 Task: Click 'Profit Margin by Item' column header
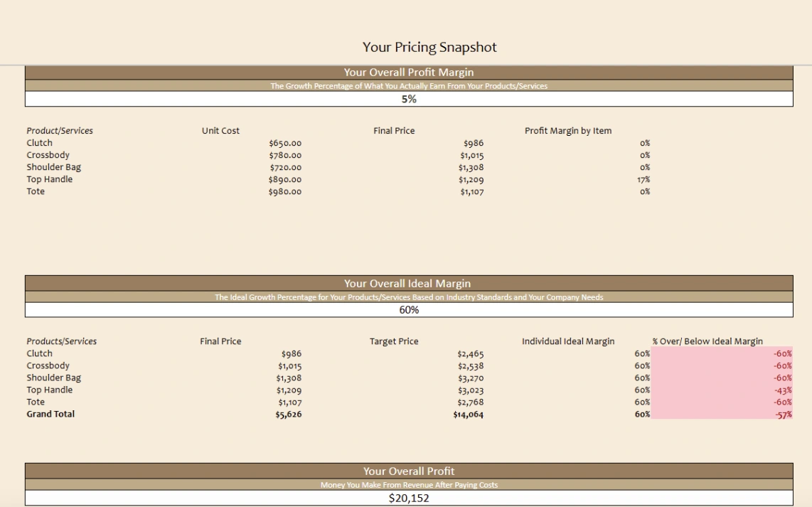click(x=568, y=131)
